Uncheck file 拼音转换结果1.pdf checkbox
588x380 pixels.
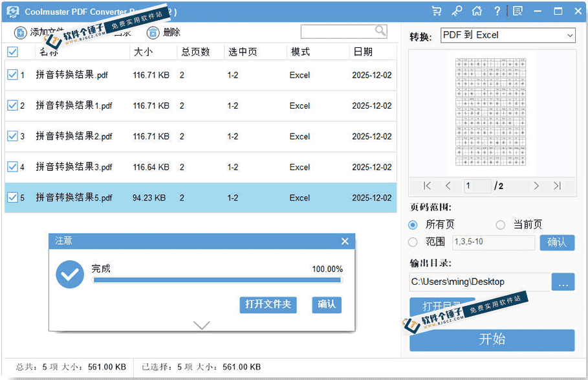[12, 106]
